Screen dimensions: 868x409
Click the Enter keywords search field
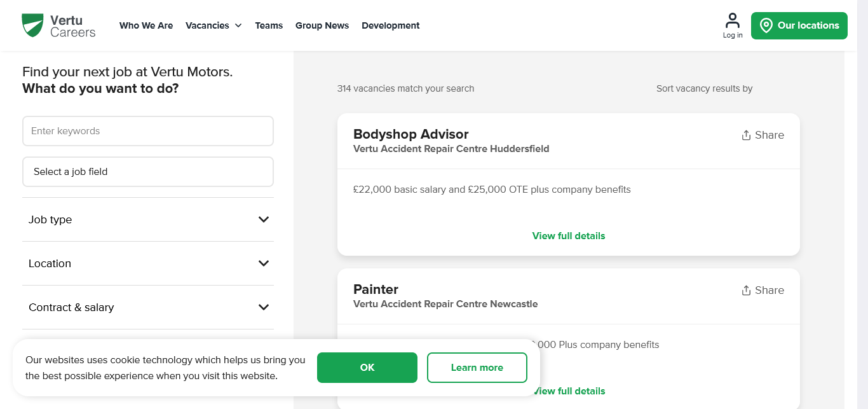pos(148,131)
